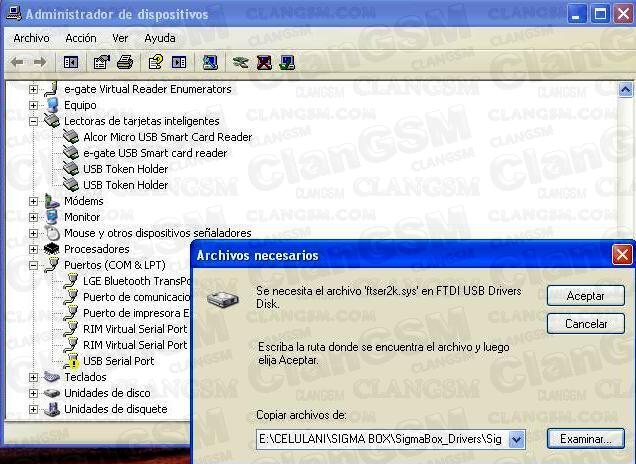Select the Puerto de impresora entry
Screen dimensions: 636x464
pos(136,313)
